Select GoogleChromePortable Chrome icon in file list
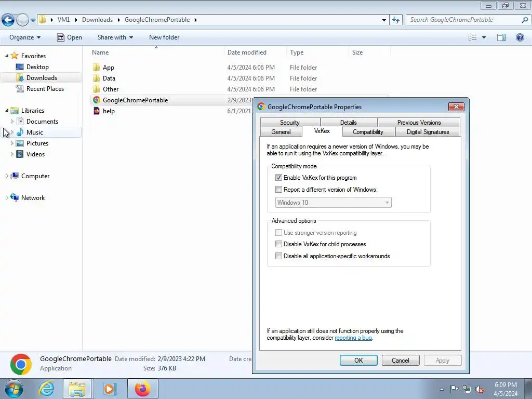532x399 pixels. point(97,100)
